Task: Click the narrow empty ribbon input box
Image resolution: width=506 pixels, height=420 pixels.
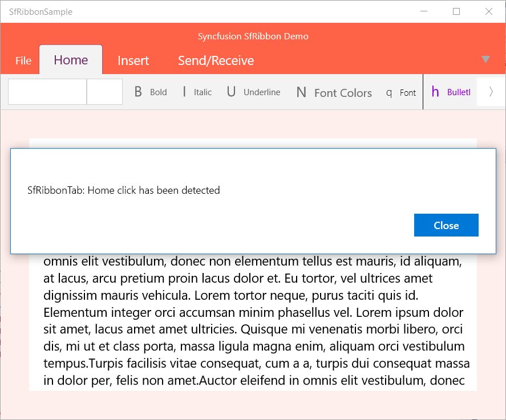Action: 104,92
